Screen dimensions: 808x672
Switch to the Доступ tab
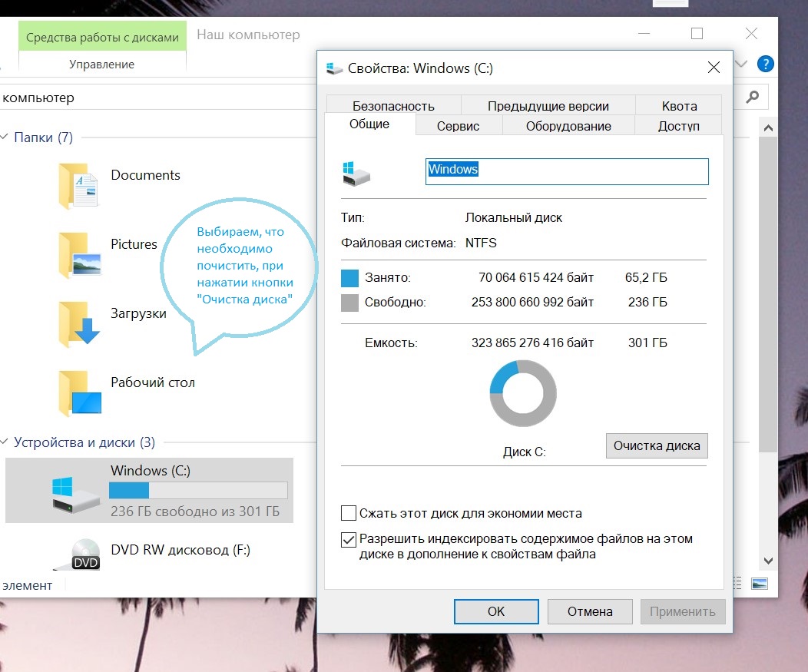pyautogui.click(x=679, y=126)
